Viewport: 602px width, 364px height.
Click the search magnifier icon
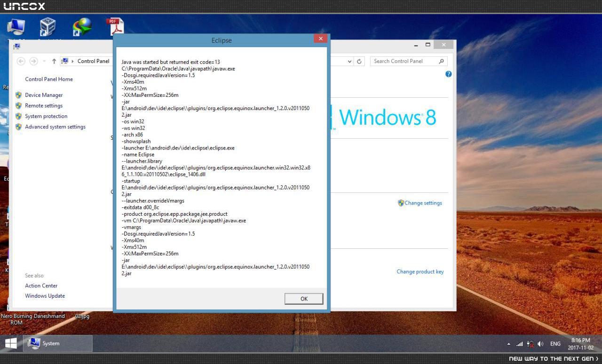pos(441,61)
